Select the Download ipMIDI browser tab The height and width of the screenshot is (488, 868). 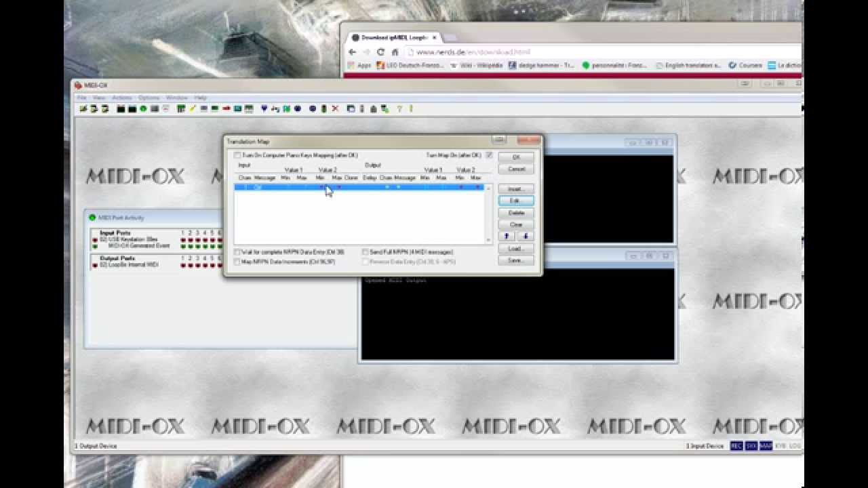pyautogui.click(x=394, y=38)
